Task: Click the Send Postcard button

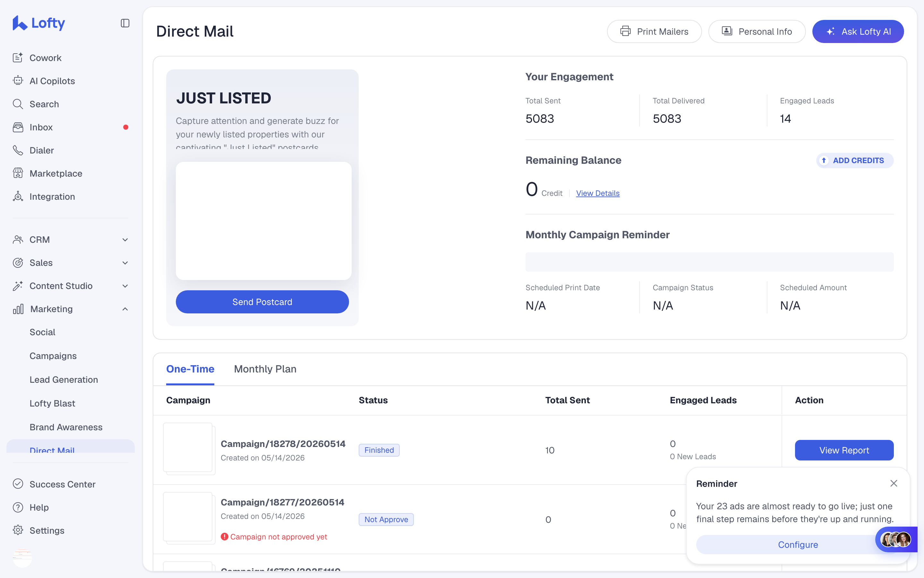Action: tap(262, 302)
